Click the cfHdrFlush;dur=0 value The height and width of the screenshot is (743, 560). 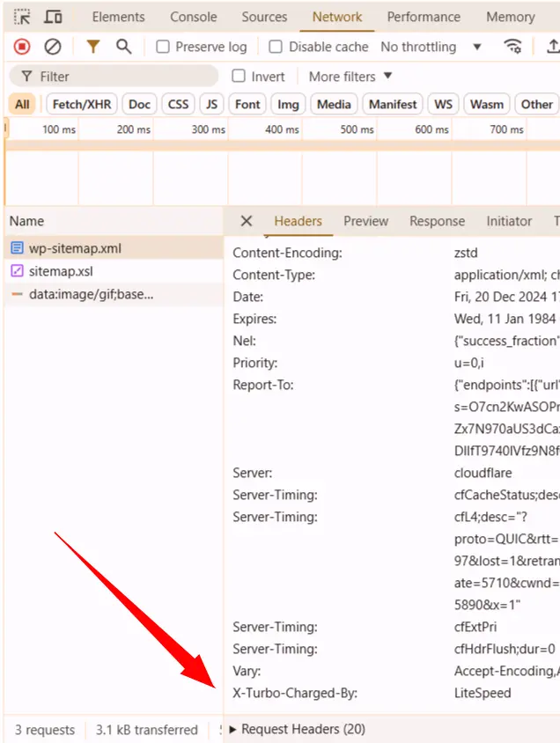click(505, 649)
